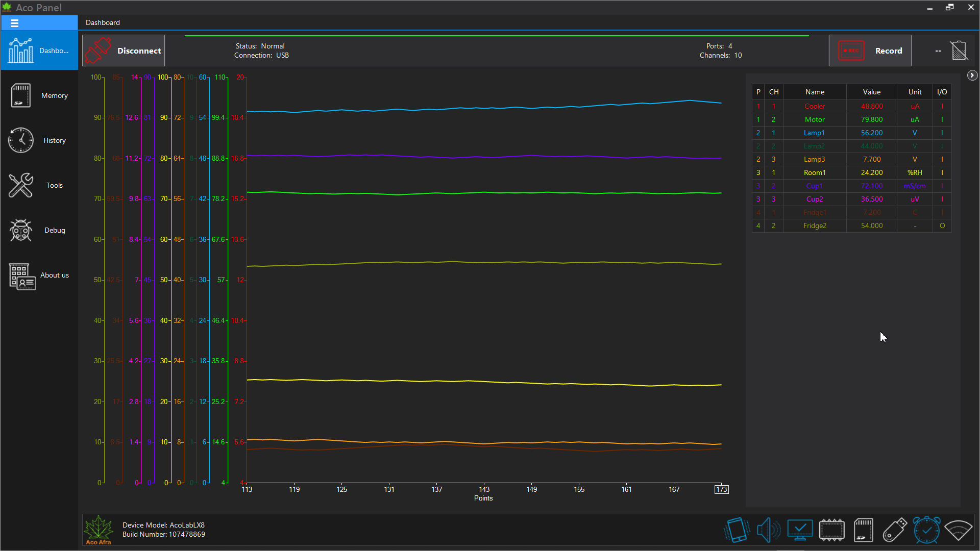980x551 pixels.
Task: Open the History sidebar section
Action: point(39,140)
